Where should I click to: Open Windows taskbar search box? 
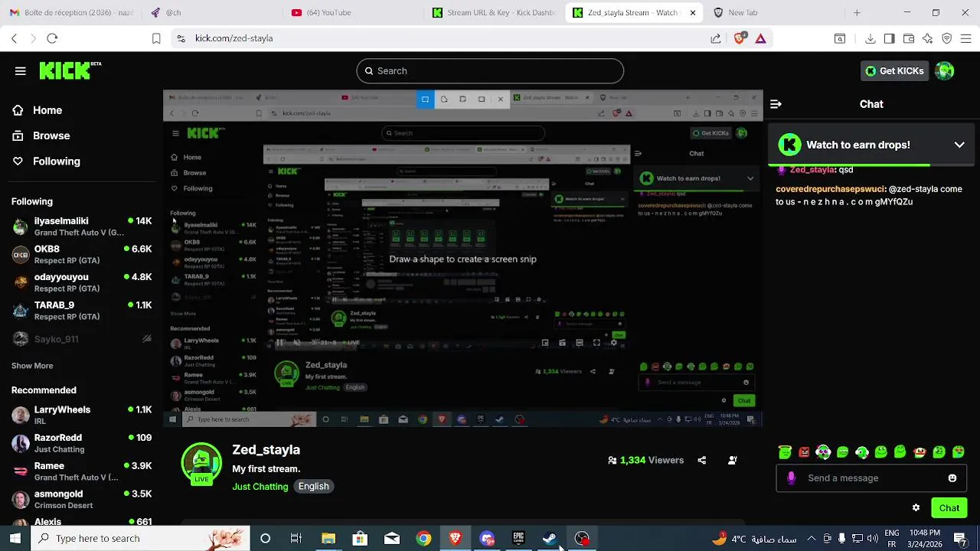tap(141, 539)
